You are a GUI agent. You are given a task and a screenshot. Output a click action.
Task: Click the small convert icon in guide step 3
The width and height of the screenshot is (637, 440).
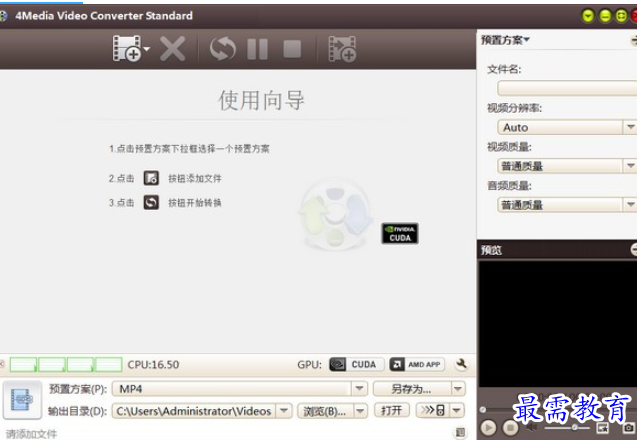[x=151, y=202]
